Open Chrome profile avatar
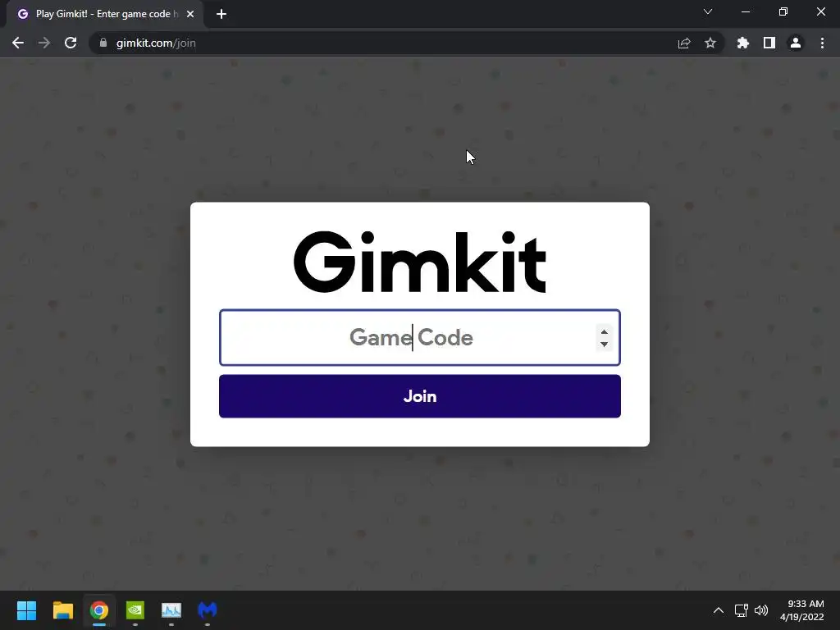The height and width of the screenshot is (630, 840). tap(796, 43)
